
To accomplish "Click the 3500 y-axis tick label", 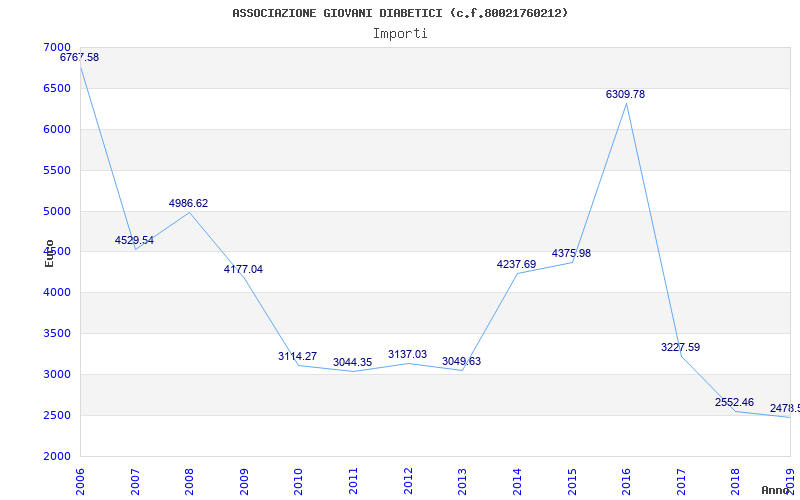I will 57,334.
